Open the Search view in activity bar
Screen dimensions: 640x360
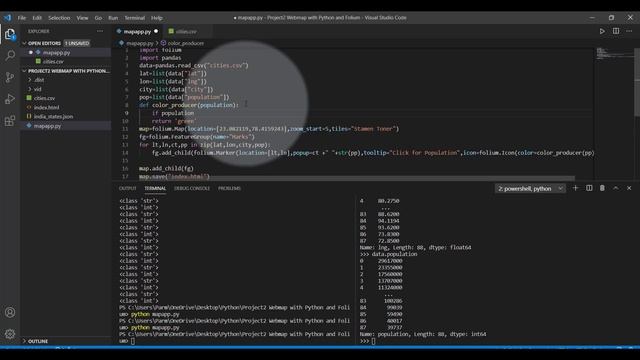(x=10, y=55)
